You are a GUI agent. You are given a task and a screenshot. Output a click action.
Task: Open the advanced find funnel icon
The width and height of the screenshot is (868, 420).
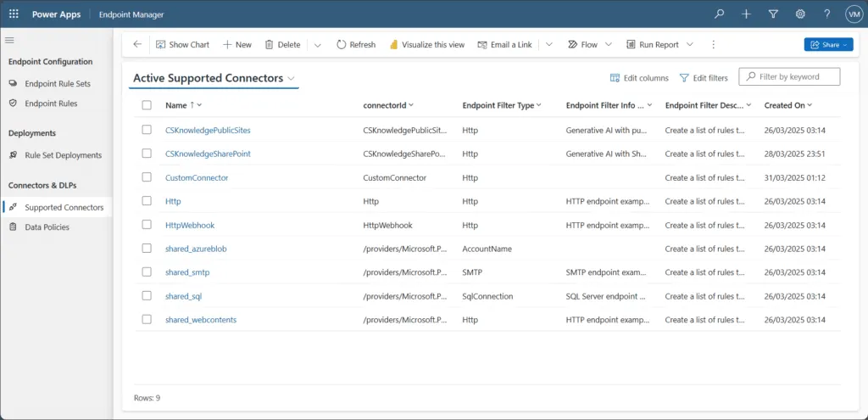point(773,14)
